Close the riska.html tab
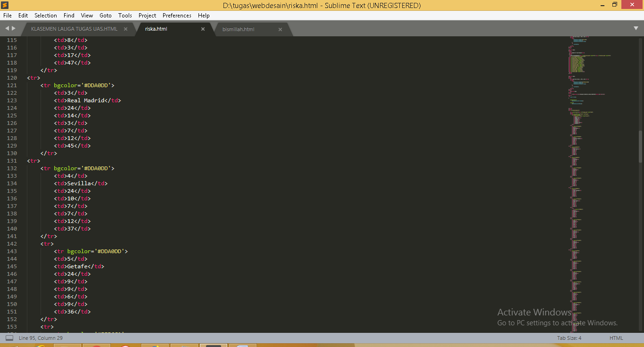Image resolution: width=644 pixels, height=347 pixels. click(x=203, y=29)
